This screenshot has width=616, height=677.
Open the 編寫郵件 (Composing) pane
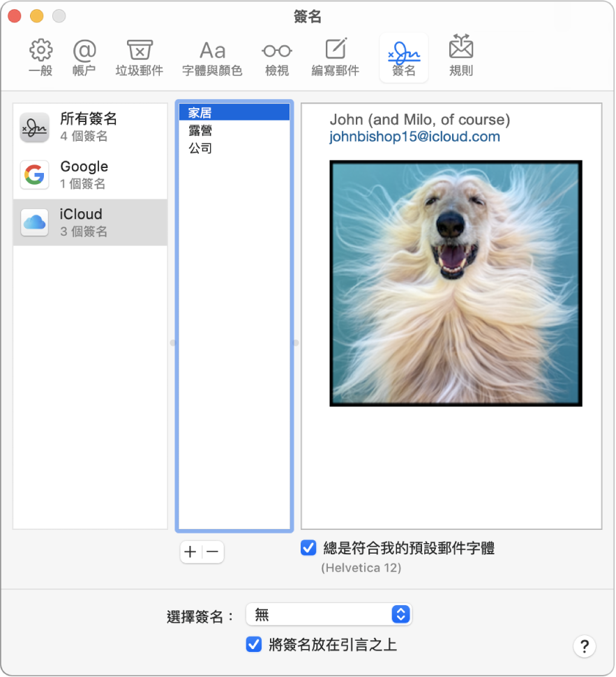(x=336, y=58)
